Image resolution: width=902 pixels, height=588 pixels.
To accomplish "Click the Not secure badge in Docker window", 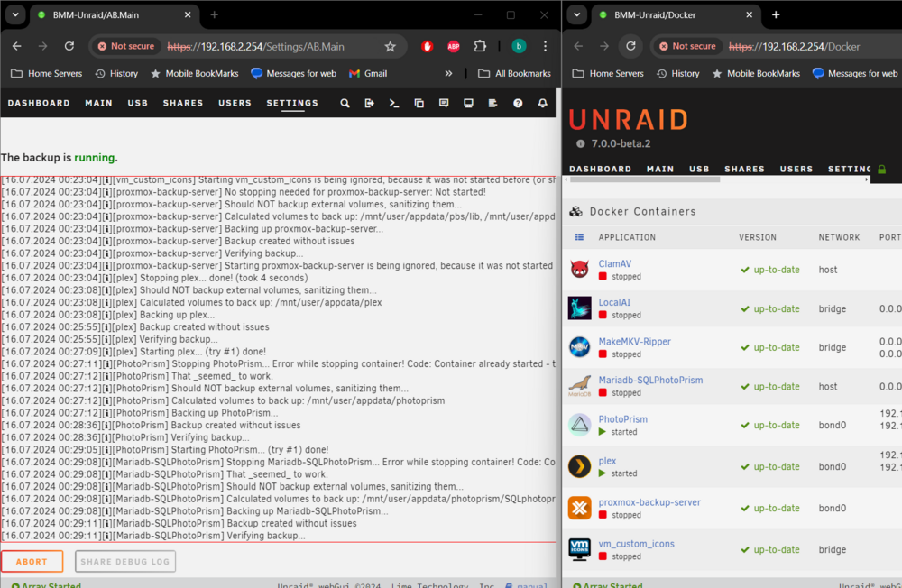I will coord(687,47).
